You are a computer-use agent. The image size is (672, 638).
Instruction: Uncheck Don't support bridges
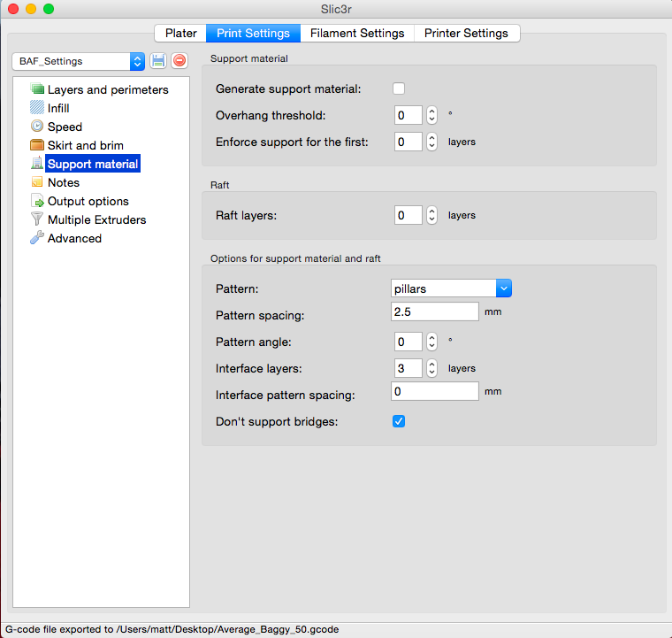(x=399, y=421)
